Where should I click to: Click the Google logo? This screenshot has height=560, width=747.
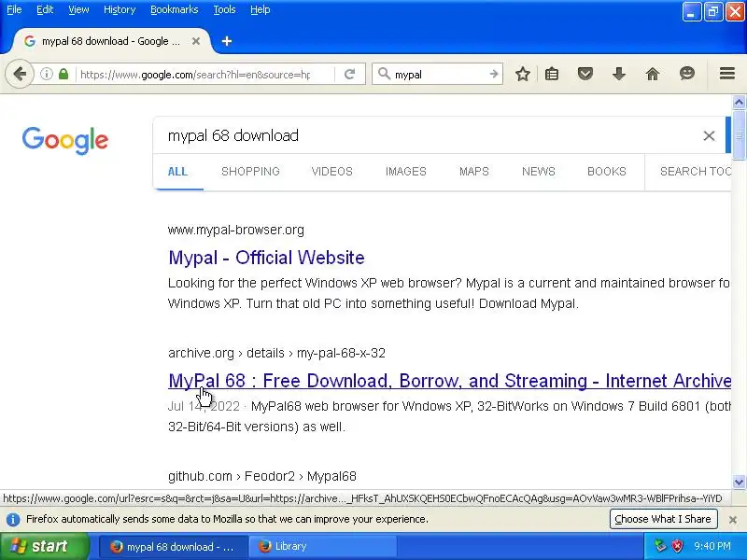coord(65,140)
